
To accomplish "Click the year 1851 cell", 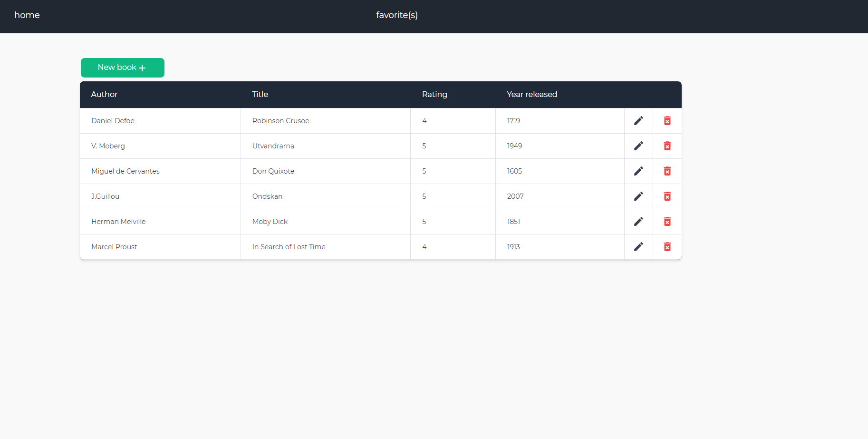I will (560, 222).
